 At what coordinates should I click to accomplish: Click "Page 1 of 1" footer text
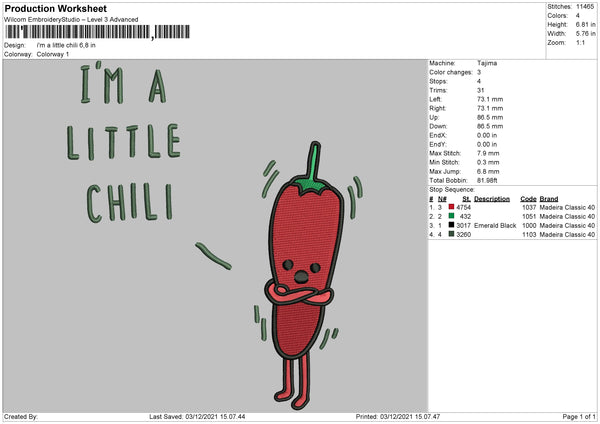pos(579,416)
